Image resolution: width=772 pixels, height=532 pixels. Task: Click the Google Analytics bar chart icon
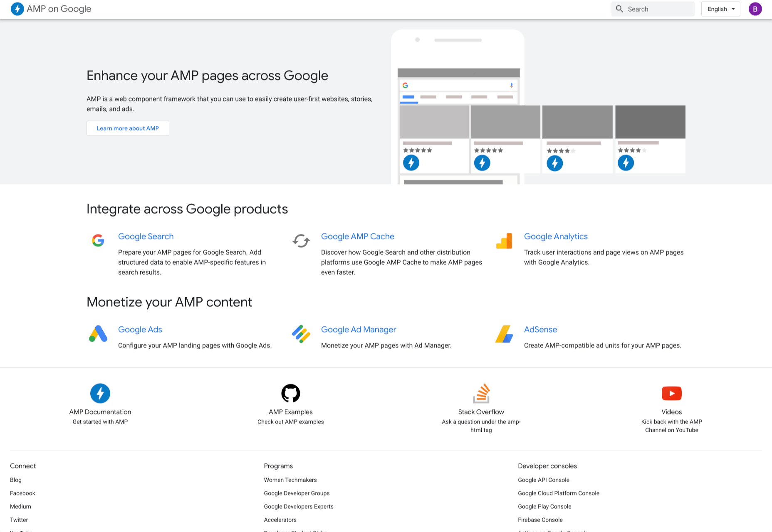(x=504, y=241)
